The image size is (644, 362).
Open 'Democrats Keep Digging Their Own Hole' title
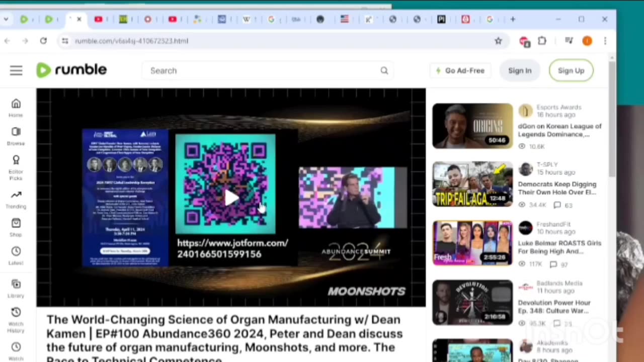click(557, 189)
